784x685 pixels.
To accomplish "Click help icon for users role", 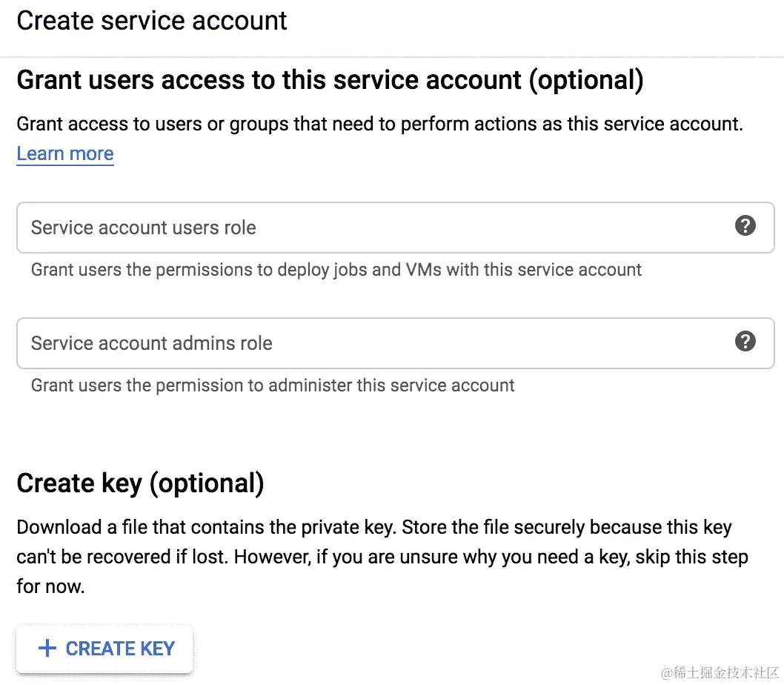I will point(745,225).
